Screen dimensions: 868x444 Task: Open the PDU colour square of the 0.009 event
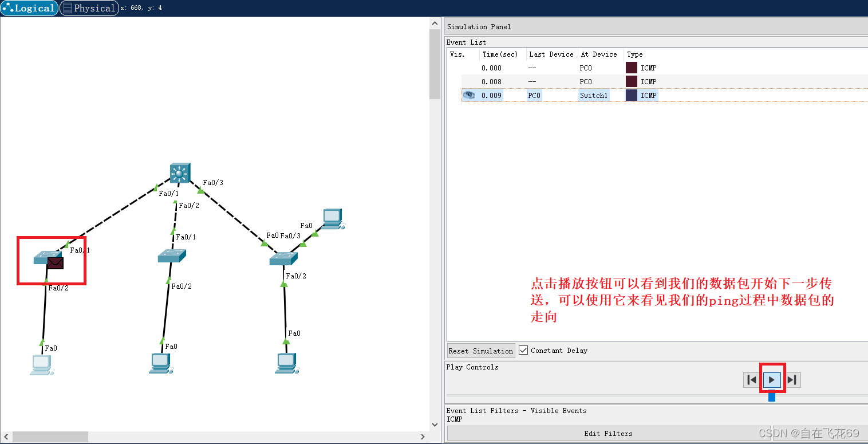(632, 95)
